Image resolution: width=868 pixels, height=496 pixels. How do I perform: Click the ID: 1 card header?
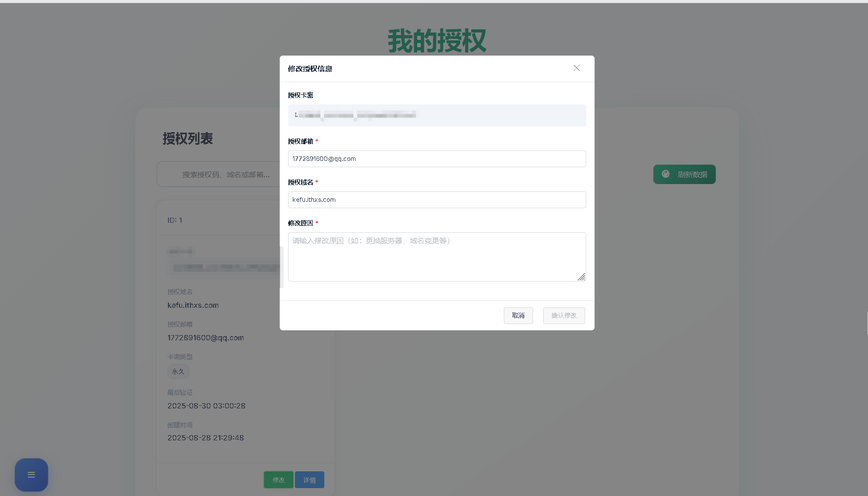pyautogui.click(x=176, y=220)
